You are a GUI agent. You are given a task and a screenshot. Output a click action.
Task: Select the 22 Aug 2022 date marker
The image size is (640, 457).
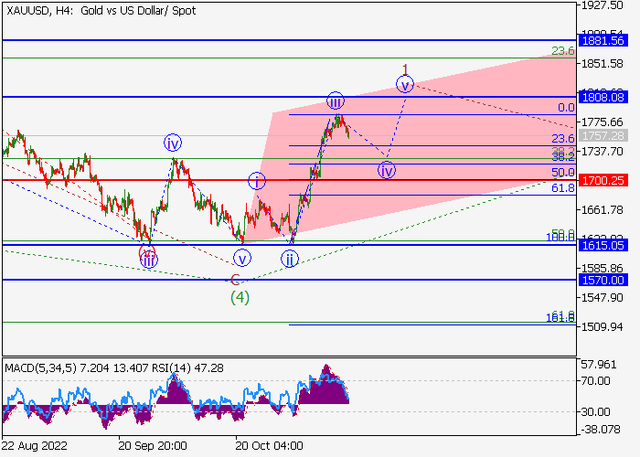[37, 443]
